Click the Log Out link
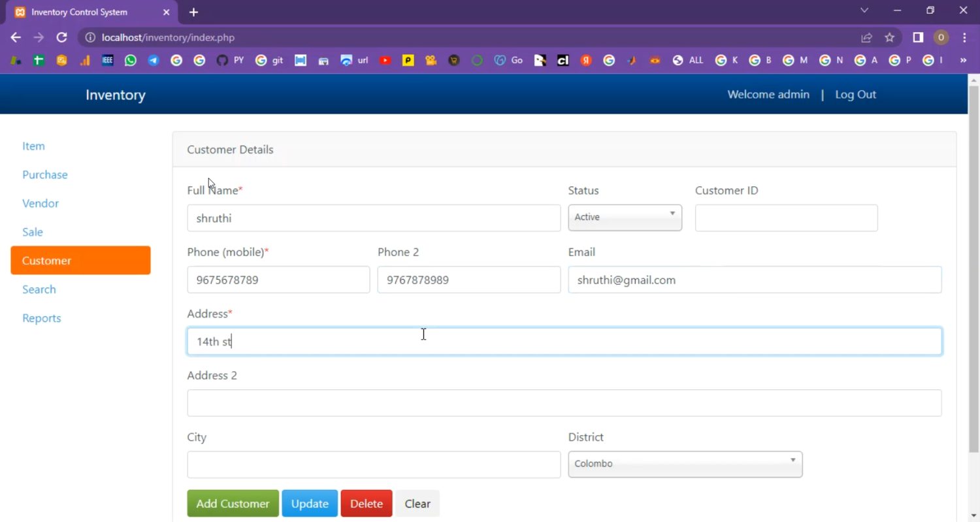This screenshot has width=980, height=522. point(855,95)
